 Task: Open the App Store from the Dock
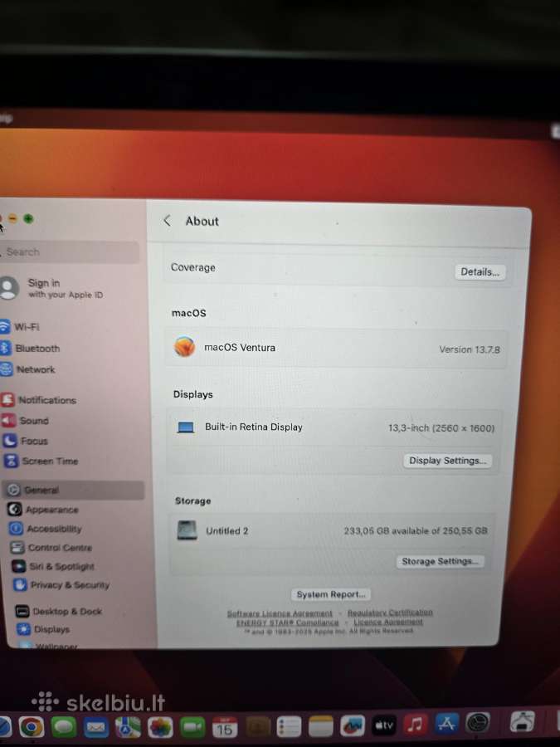pyautogui.click(x=446, y=724)
